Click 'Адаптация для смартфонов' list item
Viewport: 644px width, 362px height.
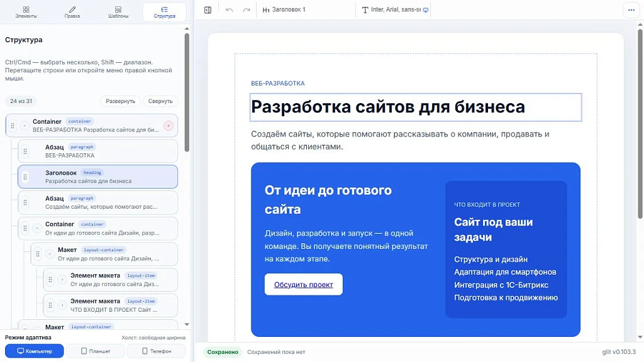tap(505, 272)
